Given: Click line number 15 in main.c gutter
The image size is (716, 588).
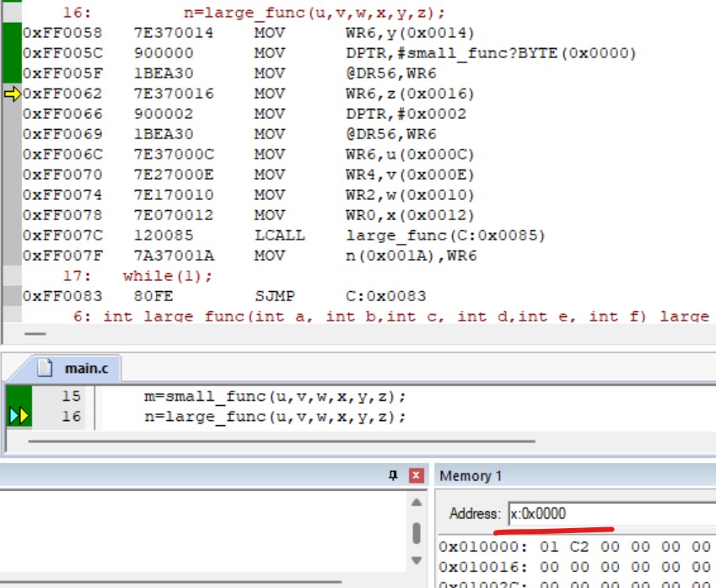Looking at the screenshot, I should pos(71,396).
